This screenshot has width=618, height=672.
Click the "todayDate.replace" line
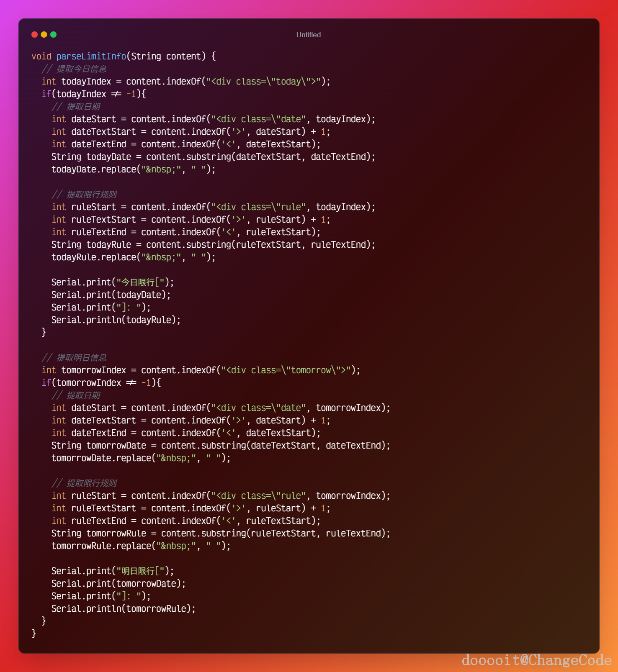[134, 169]
